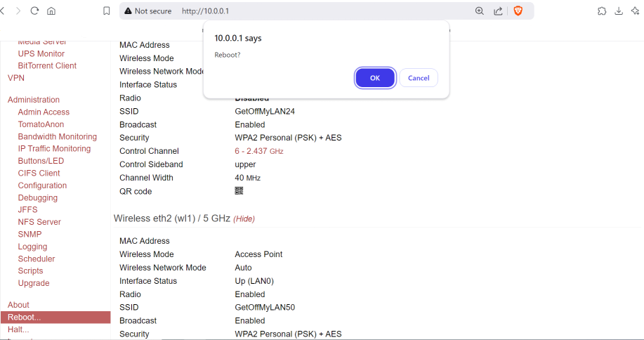Viewport: 644px width, 340px height.
Task: Click the QR code icon for the 2.4 GHz network
Action: pos(239,191)
